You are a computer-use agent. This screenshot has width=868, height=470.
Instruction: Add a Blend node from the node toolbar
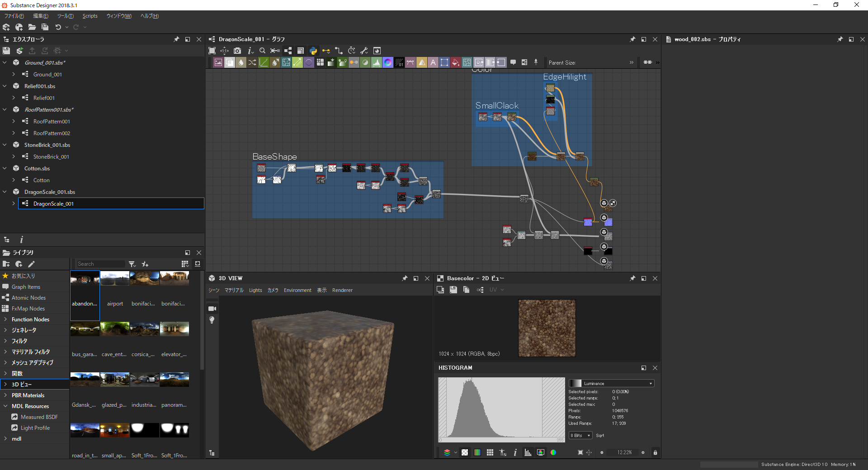230,62
